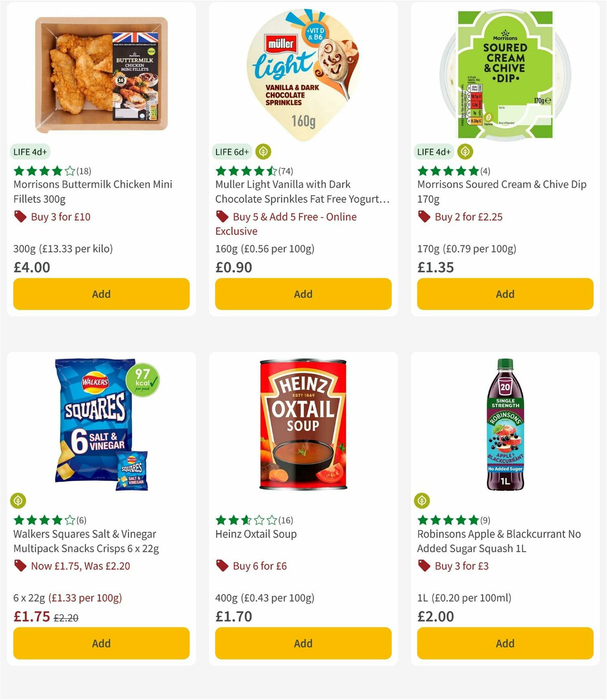Add Morrisons Buttermilk Chicken Mini Fillets to basket
This screenshot has height=700, width=607.
[101, 294]
